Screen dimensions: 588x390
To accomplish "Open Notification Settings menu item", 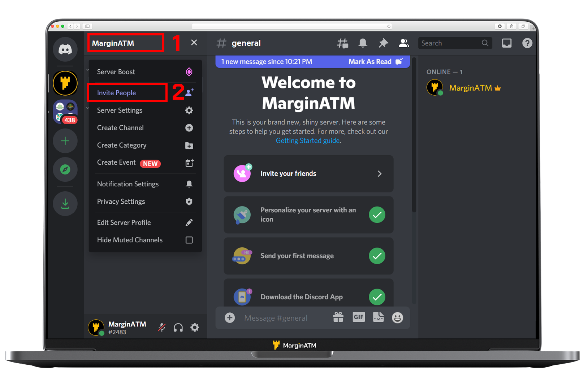I will [145, 184].
